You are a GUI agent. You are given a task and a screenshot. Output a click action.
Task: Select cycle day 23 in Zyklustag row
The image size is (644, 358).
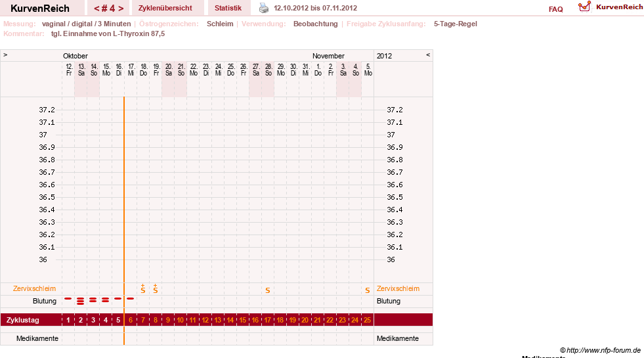342,320
